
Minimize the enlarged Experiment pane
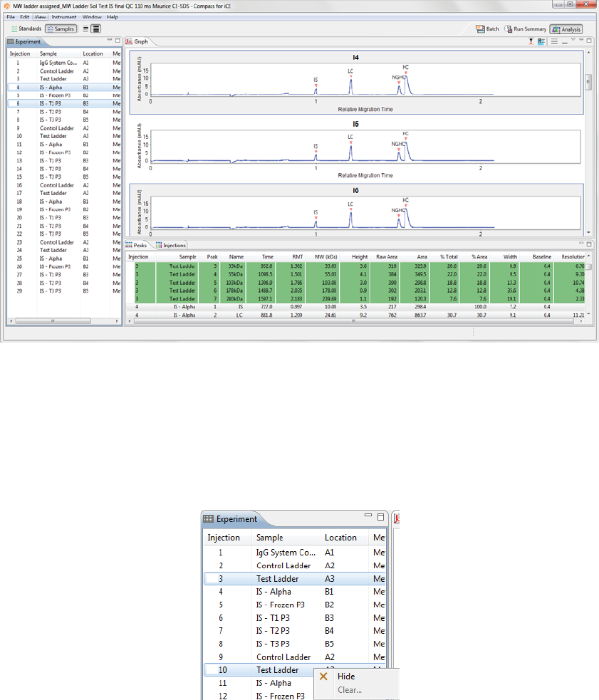[368, 515]
